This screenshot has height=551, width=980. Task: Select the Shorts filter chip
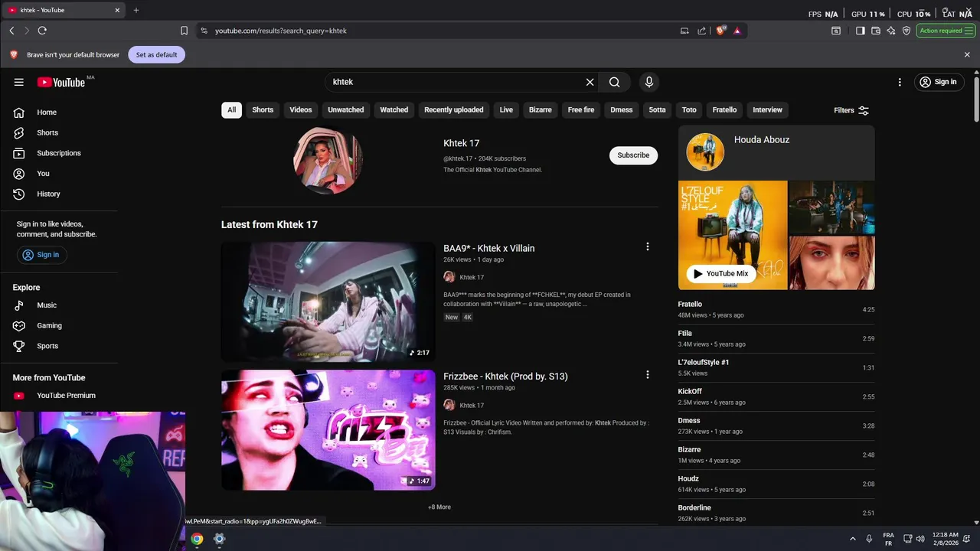(263, 109)
